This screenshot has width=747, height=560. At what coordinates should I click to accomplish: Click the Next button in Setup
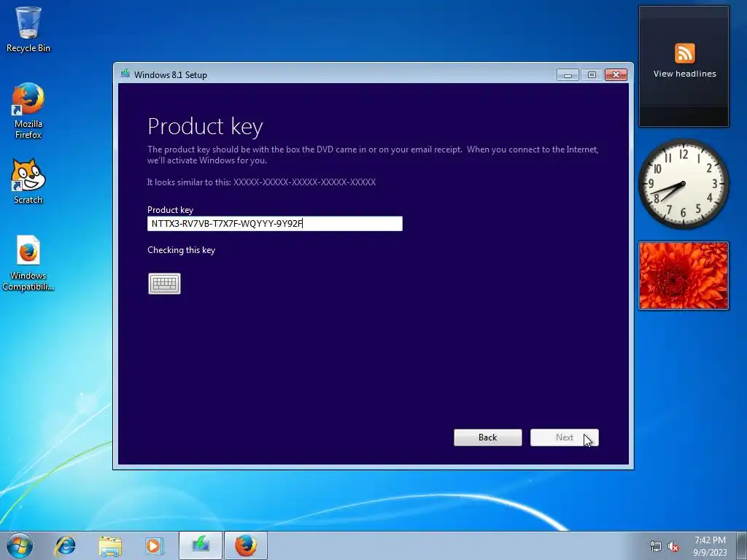[x=565, y=437]
